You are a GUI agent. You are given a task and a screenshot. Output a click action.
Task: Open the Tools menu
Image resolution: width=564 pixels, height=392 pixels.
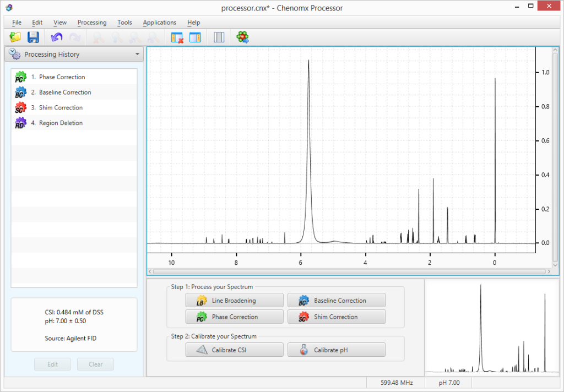tap(124, 23)
